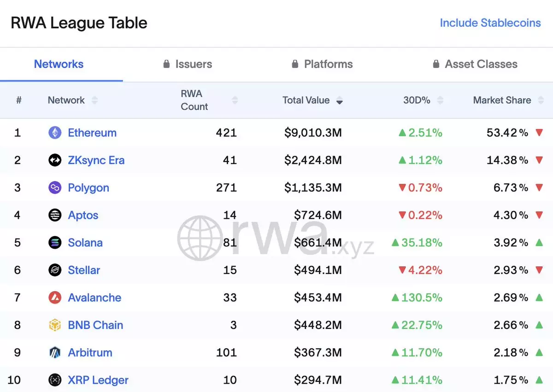Open the XRP Ledger network link

coord(98,380)
